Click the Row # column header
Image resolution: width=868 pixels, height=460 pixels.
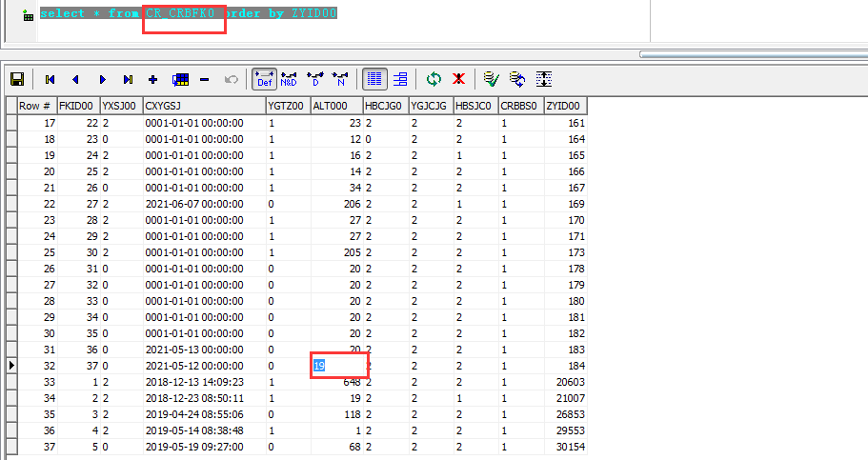[37, 106]
